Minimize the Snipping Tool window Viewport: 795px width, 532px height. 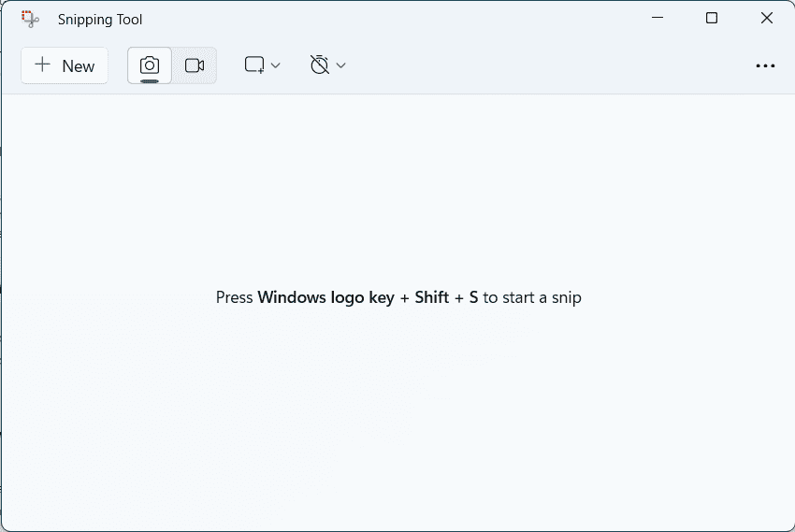click(658, 19)
